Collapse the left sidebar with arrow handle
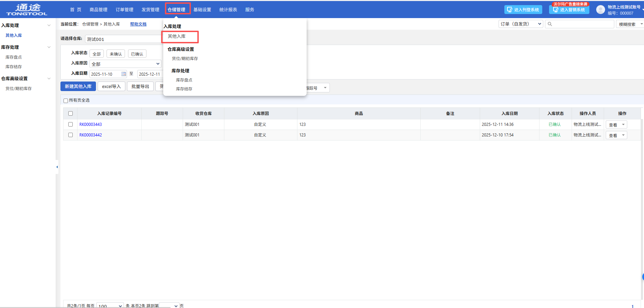 tap(57, 167)
